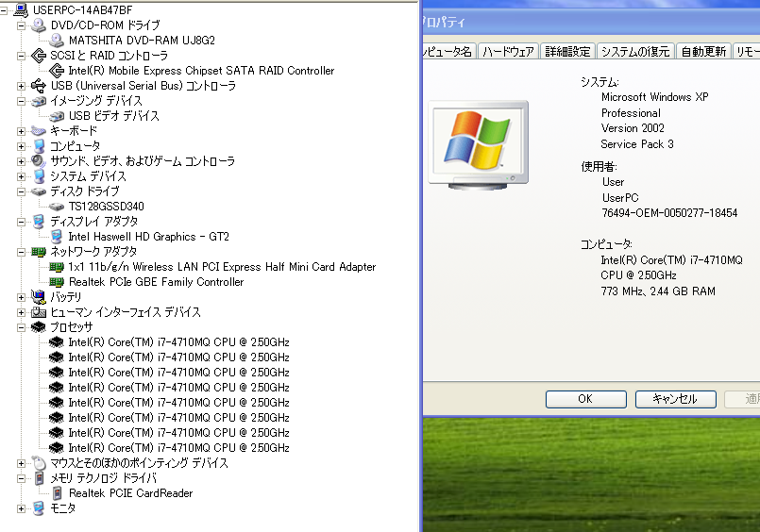The width and height of the screenshot is (760, 532).
Task: Select the メモリ テクノロジ ドライバ label
Action: click(104, 478)
